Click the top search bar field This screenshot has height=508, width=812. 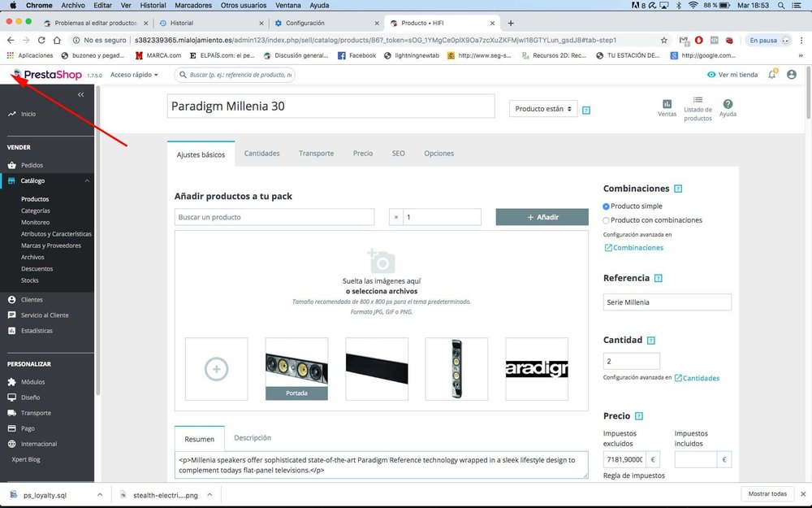pos(235,75)
